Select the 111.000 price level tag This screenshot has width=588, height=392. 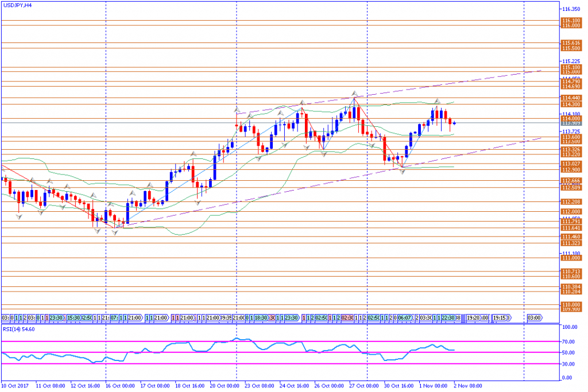tap(572, 259)
